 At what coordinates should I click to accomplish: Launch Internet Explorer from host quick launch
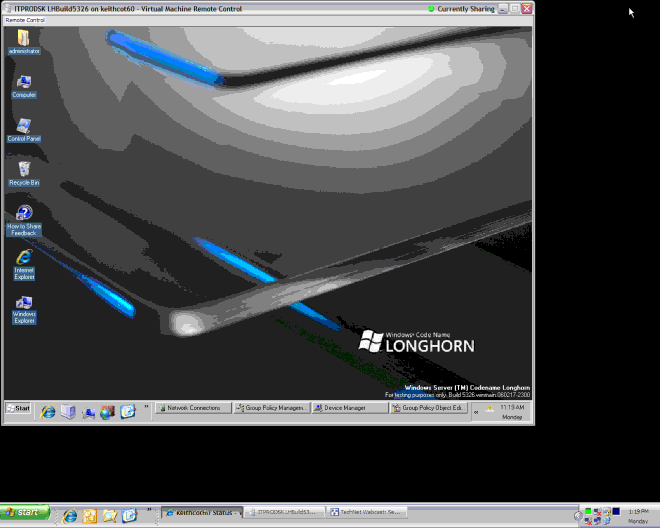[x=70, y=516]
